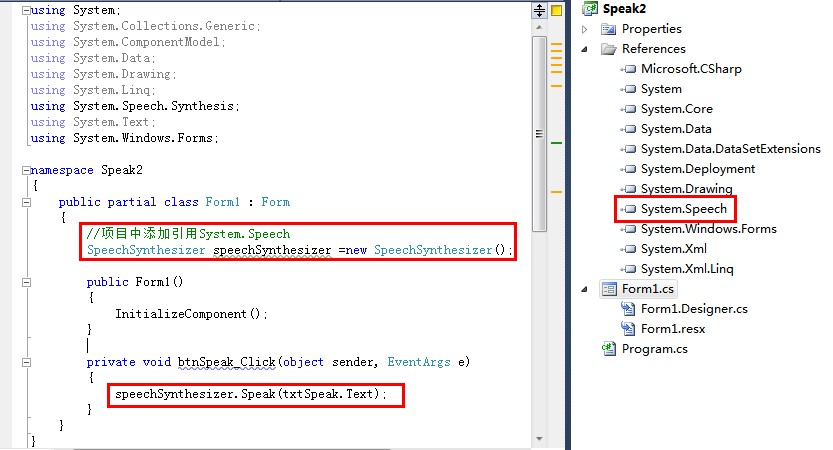This screenshot has width=833, height=450.
Task: Click the Program.cs C# file icon
Action: (609, 349)
